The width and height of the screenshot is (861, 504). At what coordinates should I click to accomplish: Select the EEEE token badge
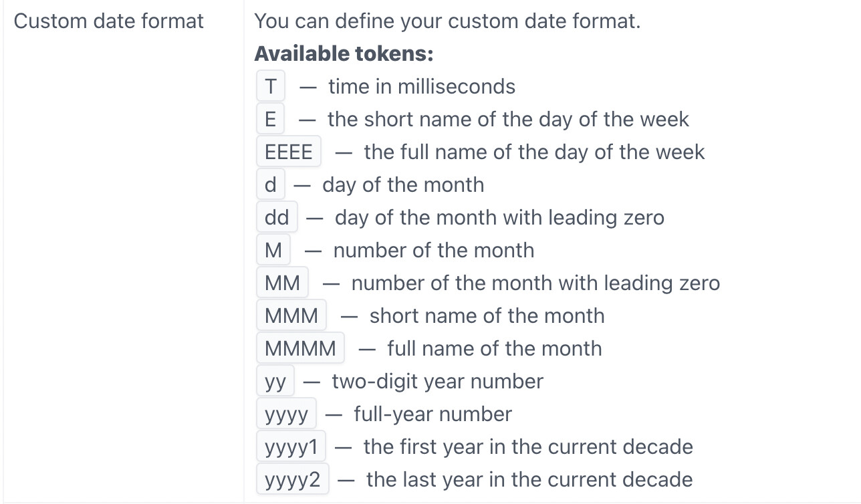coord(288,152)
